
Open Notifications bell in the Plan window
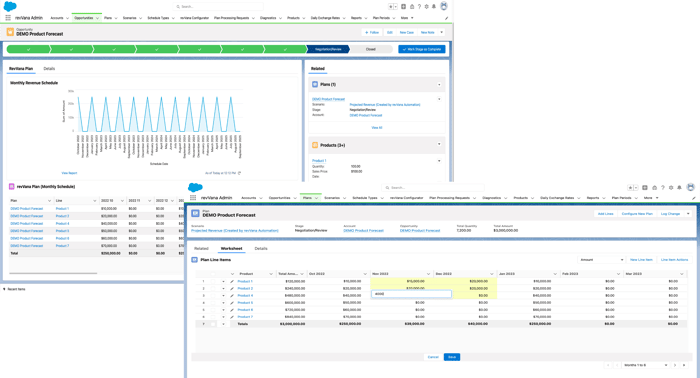tap(679, 188)
